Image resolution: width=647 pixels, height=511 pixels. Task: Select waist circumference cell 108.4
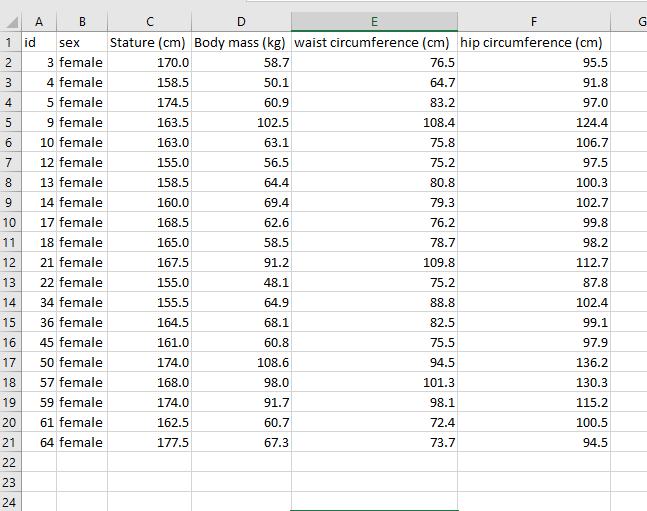[x=374, y=122]
